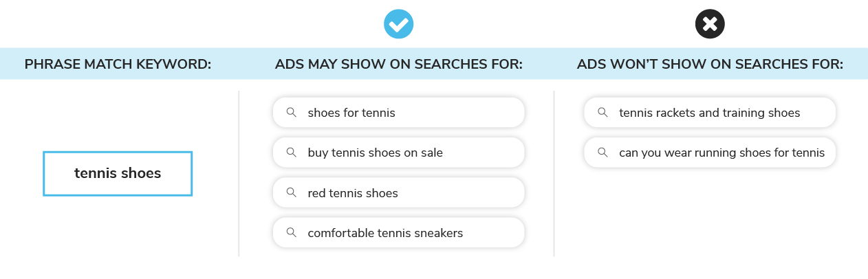Click magnifier icon in 'tennis rackets and training shoes'
The width and height of the screenshot is (868, 279).
pos(603,112)
